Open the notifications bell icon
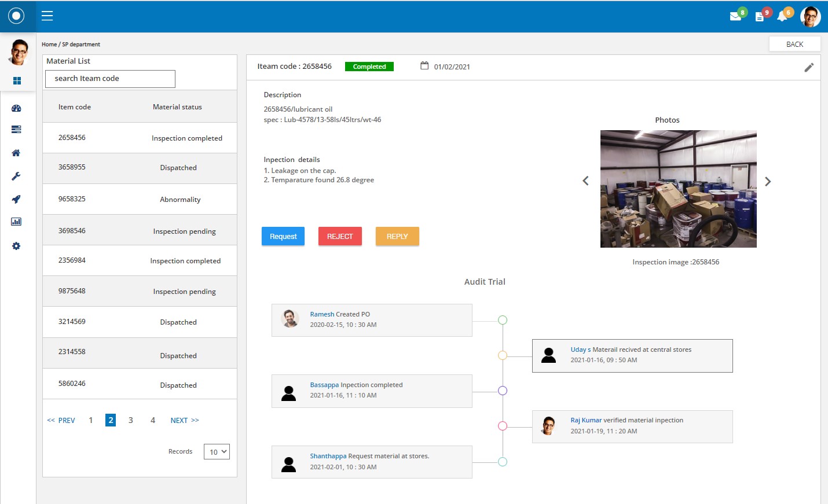The height and width of the screenshot is (504, 828). (782, 16)
